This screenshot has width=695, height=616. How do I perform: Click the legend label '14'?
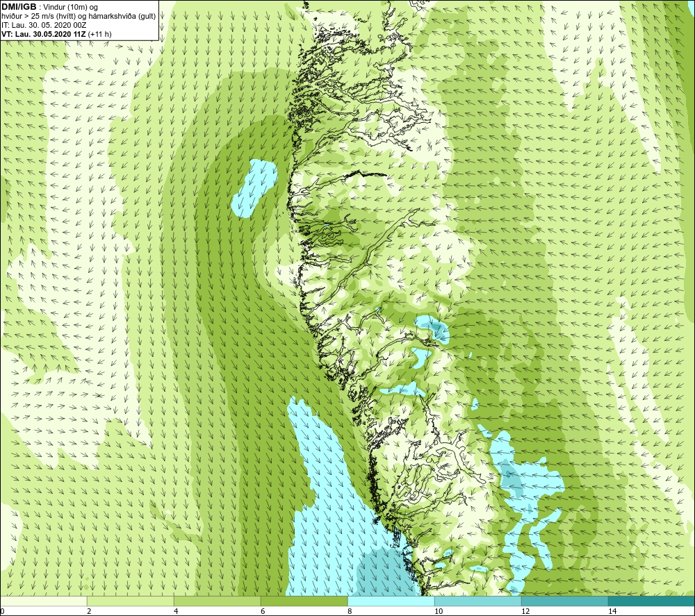click(612, 611)
